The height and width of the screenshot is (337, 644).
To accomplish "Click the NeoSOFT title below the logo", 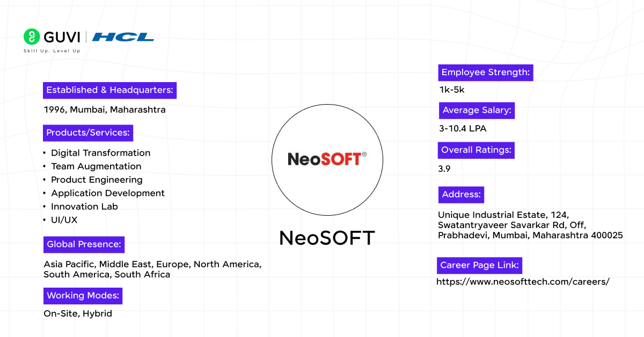I will point(326,238).
